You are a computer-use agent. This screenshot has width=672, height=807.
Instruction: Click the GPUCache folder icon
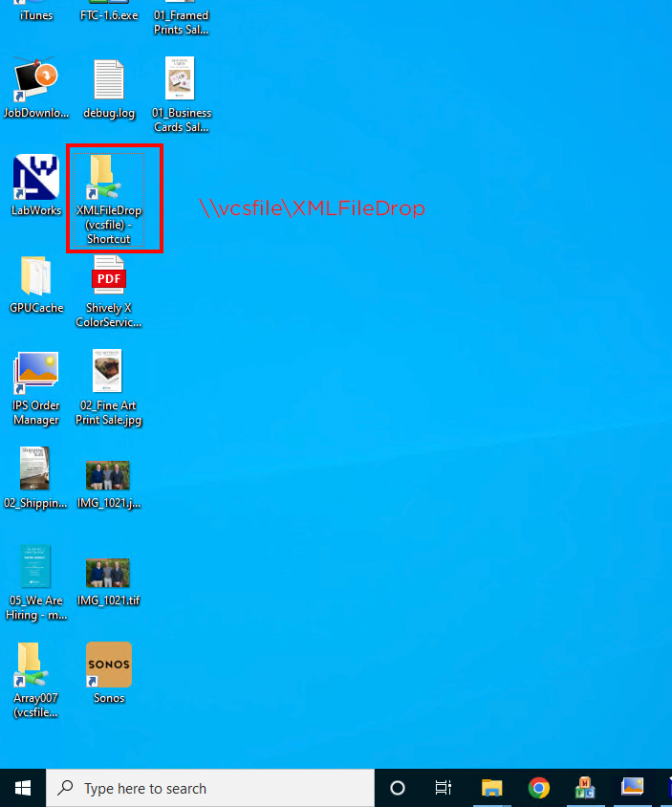(35, 276)
